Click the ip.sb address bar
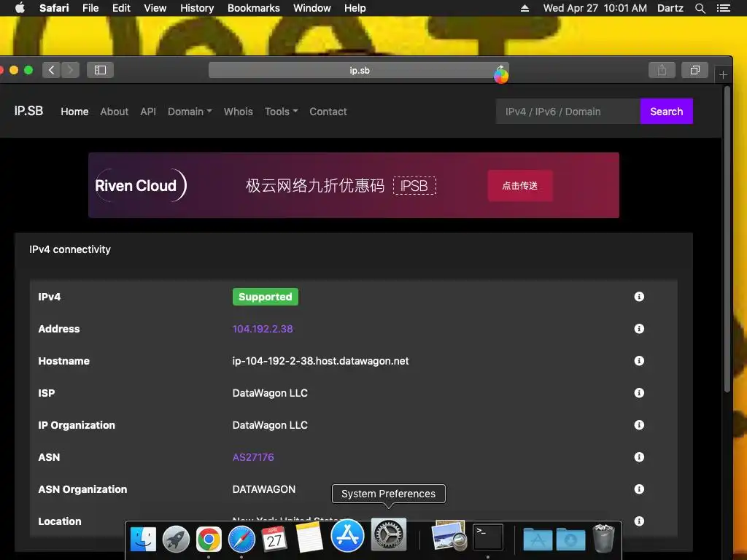Screen dimensions: 747x560 [359, 70]
